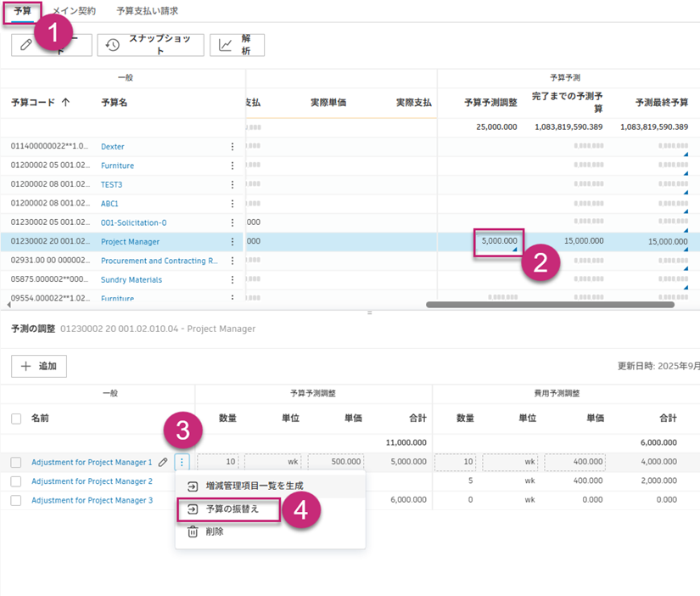This screenshot has width=700, height=596.
Task: Click the 実際単価 column header
Action: (x=328, y=103)
